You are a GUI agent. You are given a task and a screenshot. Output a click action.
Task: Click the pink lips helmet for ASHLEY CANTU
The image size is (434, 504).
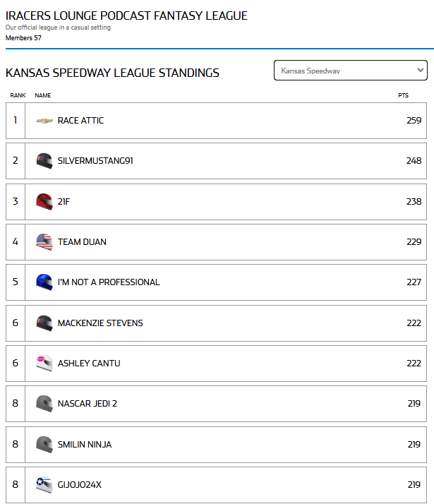pyautogui.click(x=44, y=364)
